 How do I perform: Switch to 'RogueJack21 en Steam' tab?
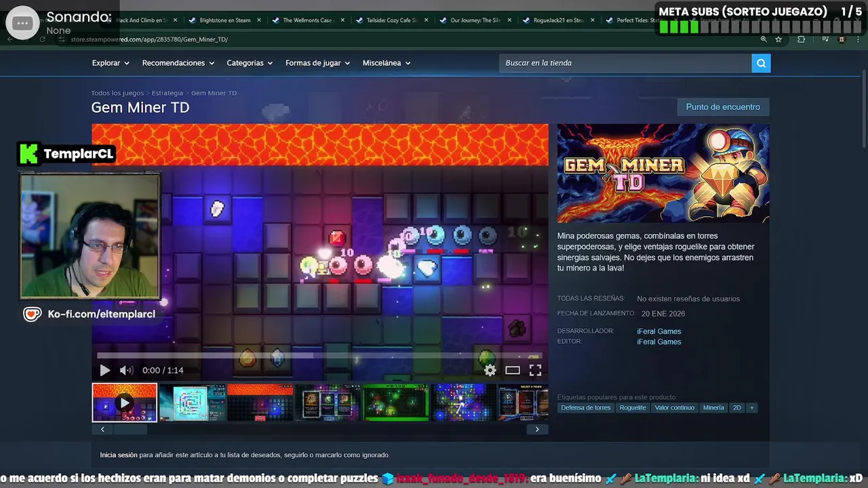click(x=557, y=20)
